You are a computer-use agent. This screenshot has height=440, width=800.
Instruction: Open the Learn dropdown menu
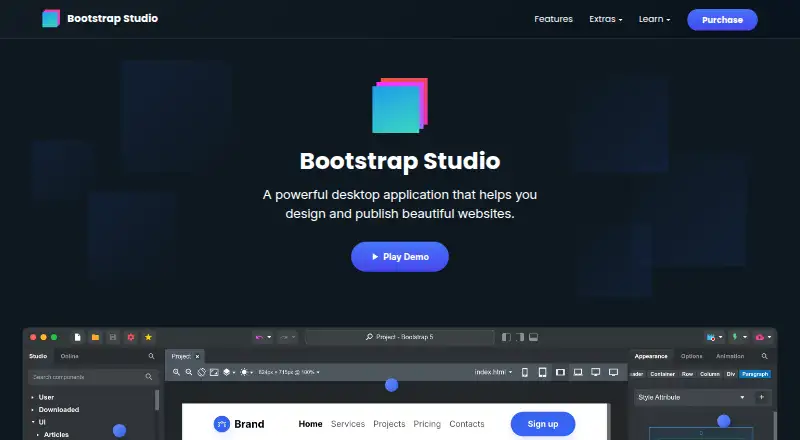tap(655, 19)
